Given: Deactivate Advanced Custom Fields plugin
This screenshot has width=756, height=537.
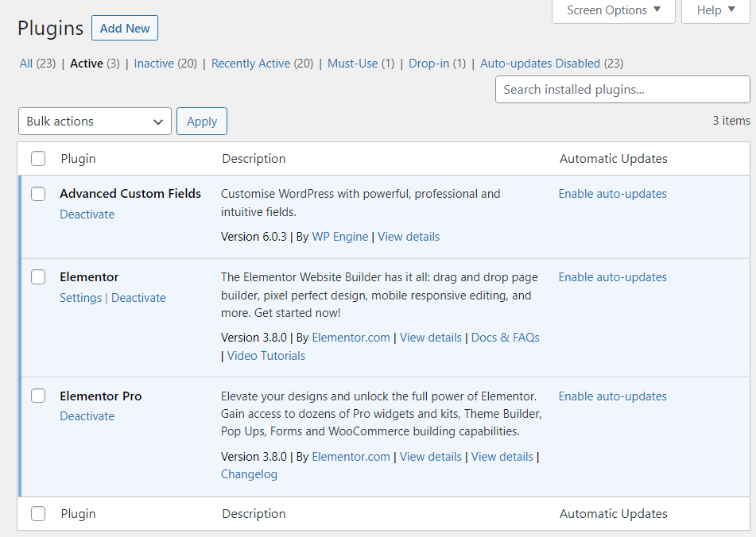Looking at the screenshot, I should pos(87,214).
